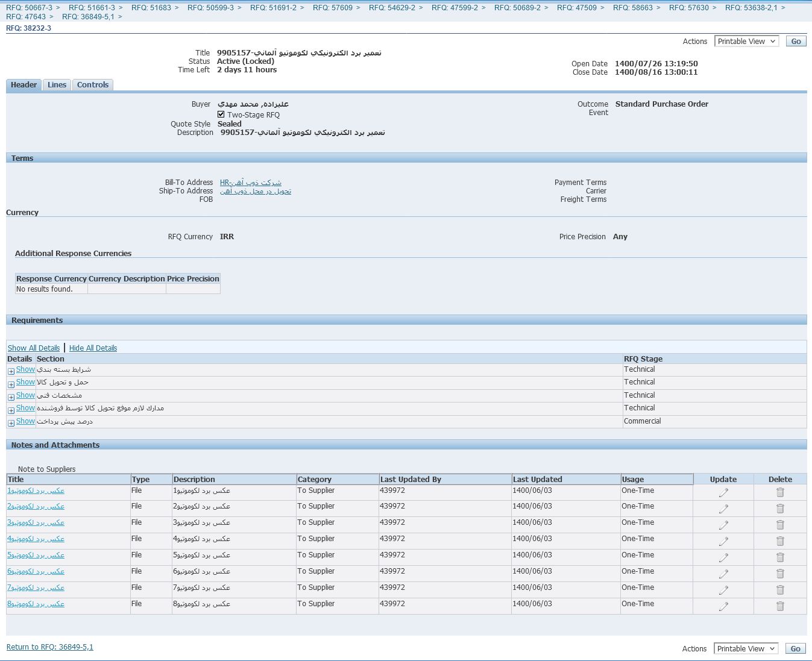Screen dimensions: 812x661
Task: Click the pencil update icon for attachment 8
Action: 723,606
